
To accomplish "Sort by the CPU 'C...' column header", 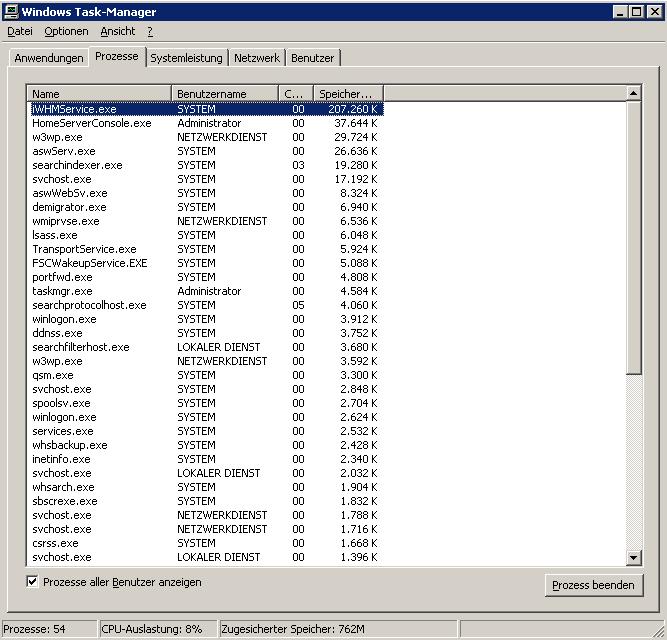I will click(296, 94).
